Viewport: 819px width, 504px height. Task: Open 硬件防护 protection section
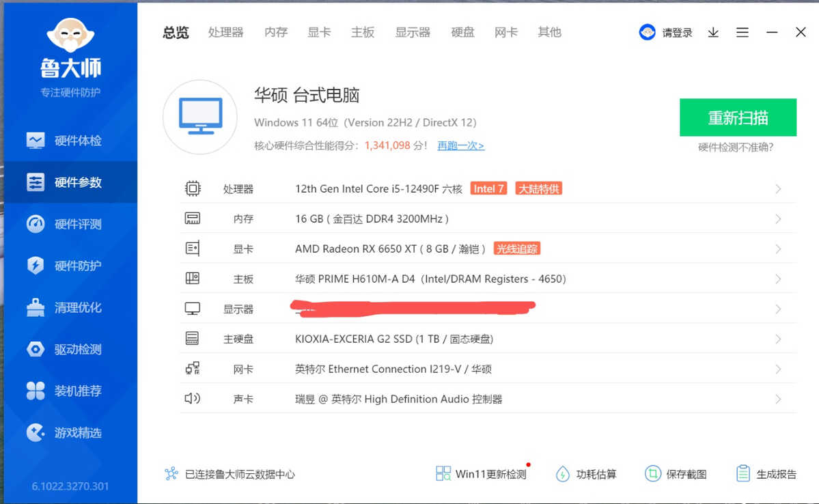point(70,266)
